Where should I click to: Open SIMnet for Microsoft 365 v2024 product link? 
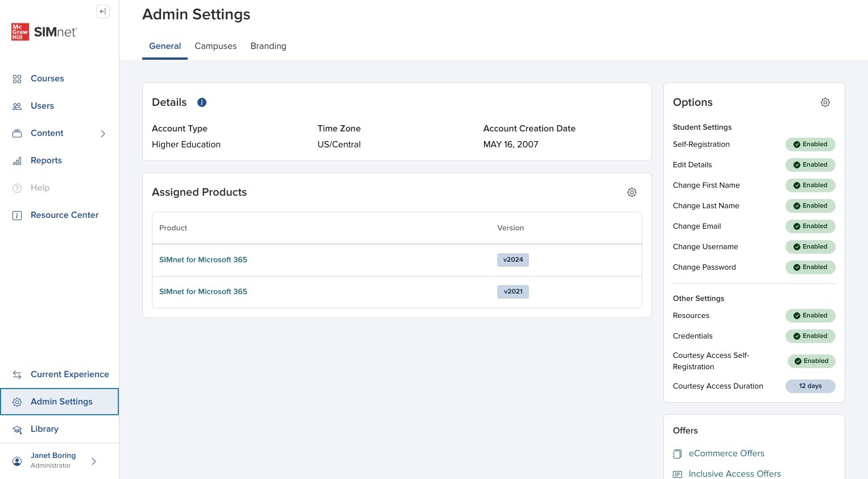(203, 259)
